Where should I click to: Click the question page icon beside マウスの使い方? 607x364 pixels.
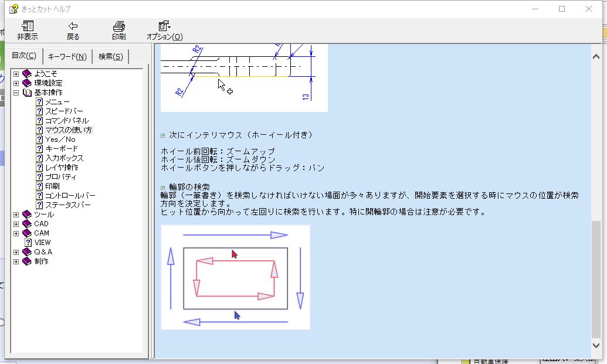click(39, 130)
